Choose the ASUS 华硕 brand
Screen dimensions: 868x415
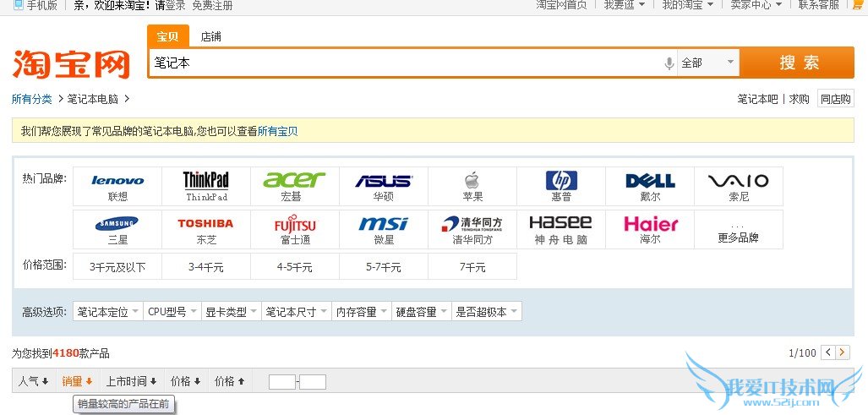384,187
